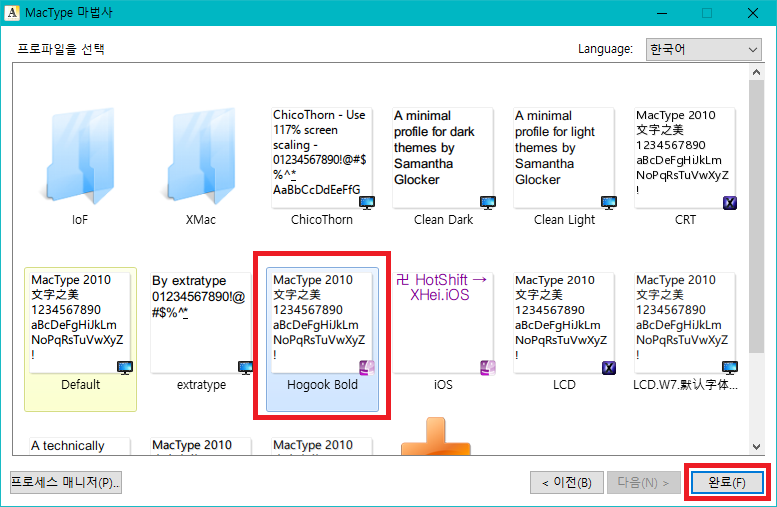Image resolution: width=777 pixels, height=507 pixels.
Task: Click the profile list vertical scrollbar thumb
Action: [756, 217]
